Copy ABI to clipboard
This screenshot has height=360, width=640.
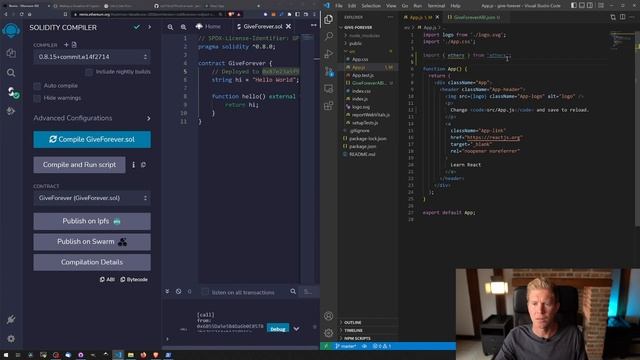[x=107, y=280]
